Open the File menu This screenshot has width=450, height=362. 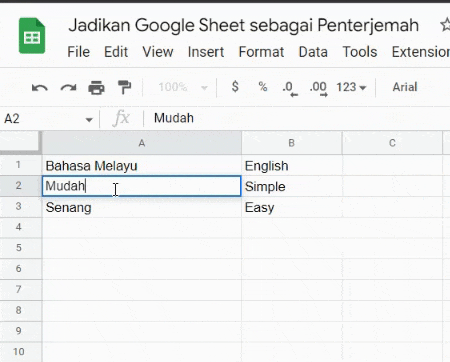[79, 52]
